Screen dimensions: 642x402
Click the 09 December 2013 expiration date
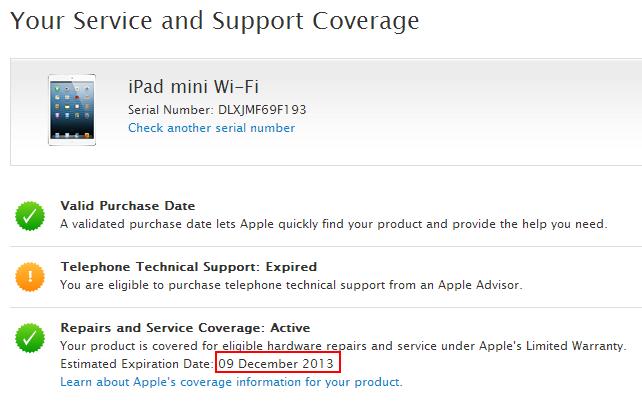[278, 363]
